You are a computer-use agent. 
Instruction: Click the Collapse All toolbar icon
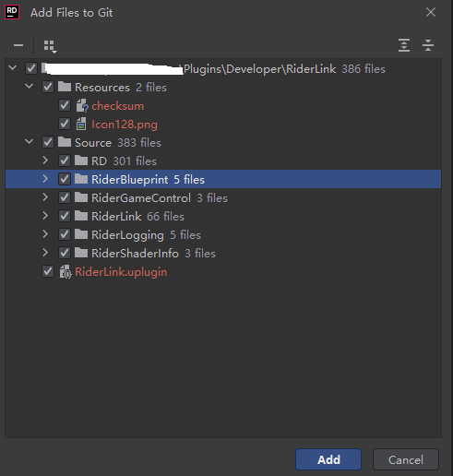click(428, 45)
